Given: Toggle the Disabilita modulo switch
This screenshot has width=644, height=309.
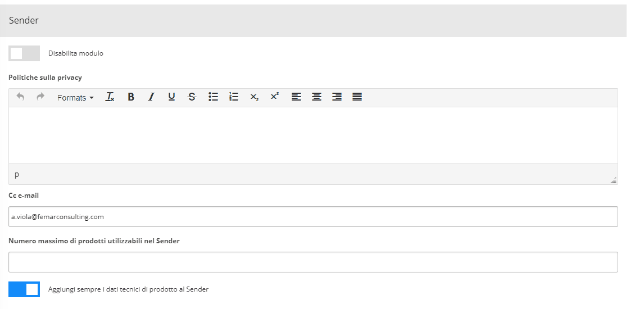Looking at the screenshot, I should coord(24,53).
